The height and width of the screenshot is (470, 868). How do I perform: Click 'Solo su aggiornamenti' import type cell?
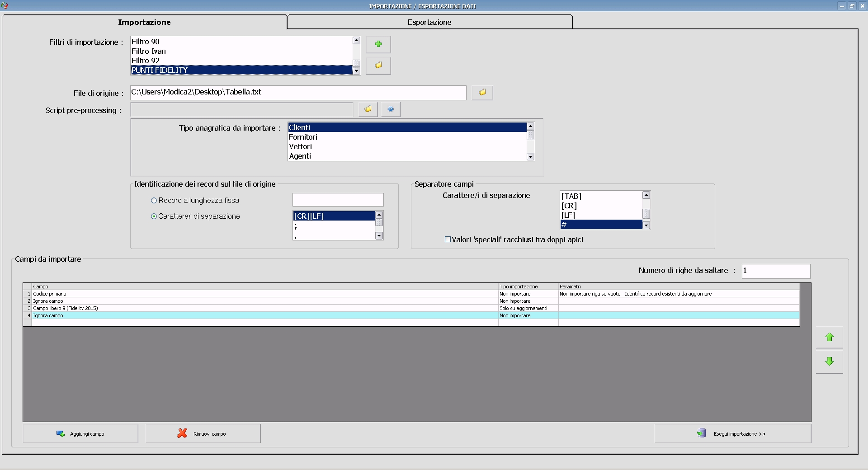[528, 308]
